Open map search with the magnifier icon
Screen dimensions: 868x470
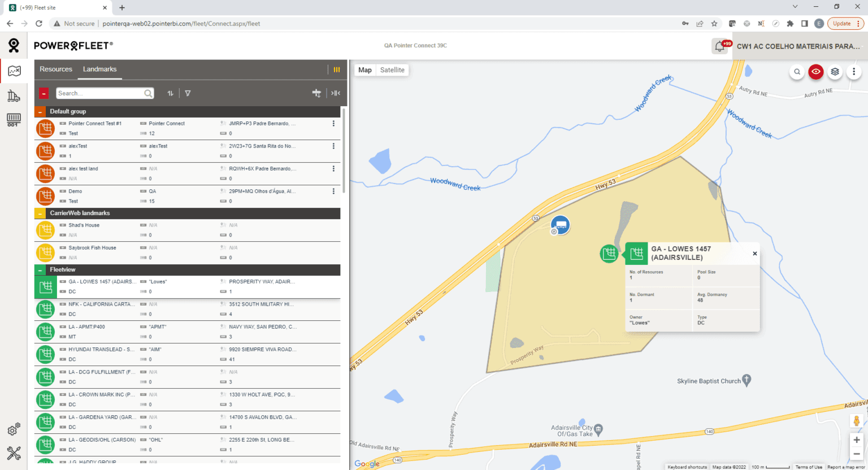click(796, 72)
